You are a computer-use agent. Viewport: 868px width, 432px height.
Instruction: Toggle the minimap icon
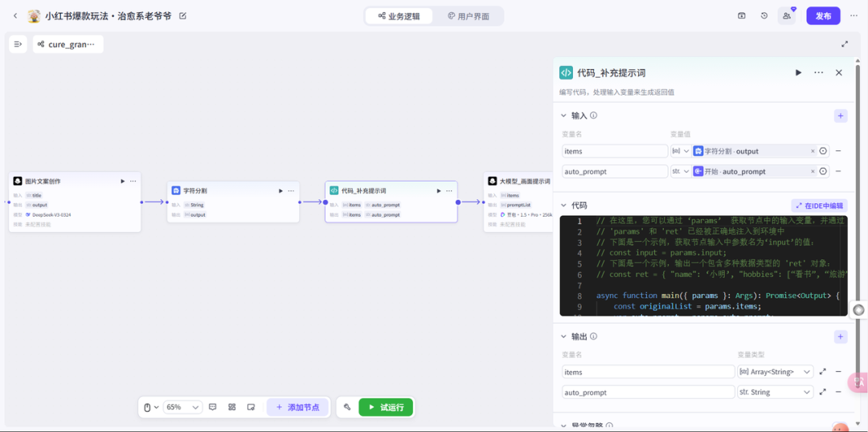(251, 407)
